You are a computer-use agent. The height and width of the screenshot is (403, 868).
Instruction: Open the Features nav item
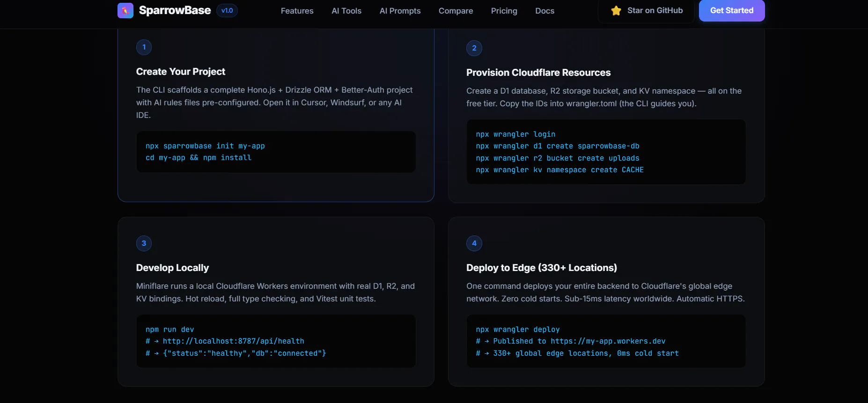tap(297, 11)
